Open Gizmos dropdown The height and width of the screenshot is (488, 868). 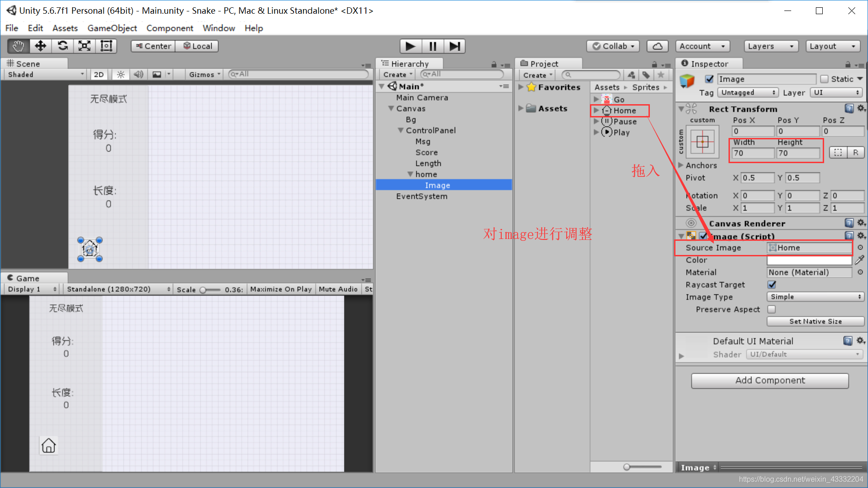coord(205,74)
